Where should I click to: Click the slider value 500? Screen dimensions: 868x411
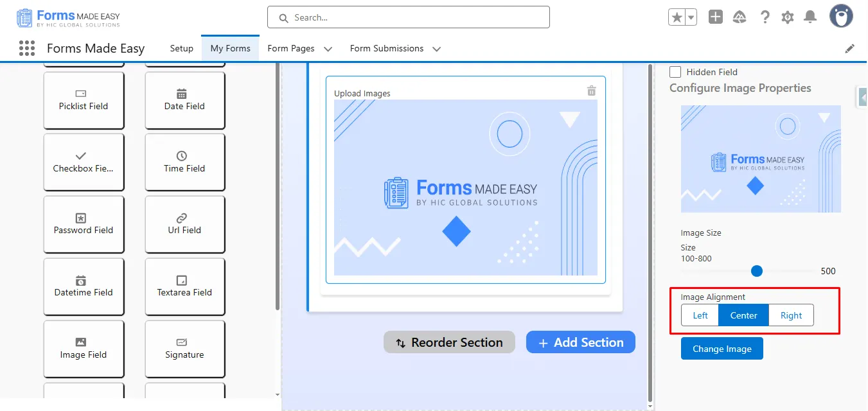click(828, 271)
